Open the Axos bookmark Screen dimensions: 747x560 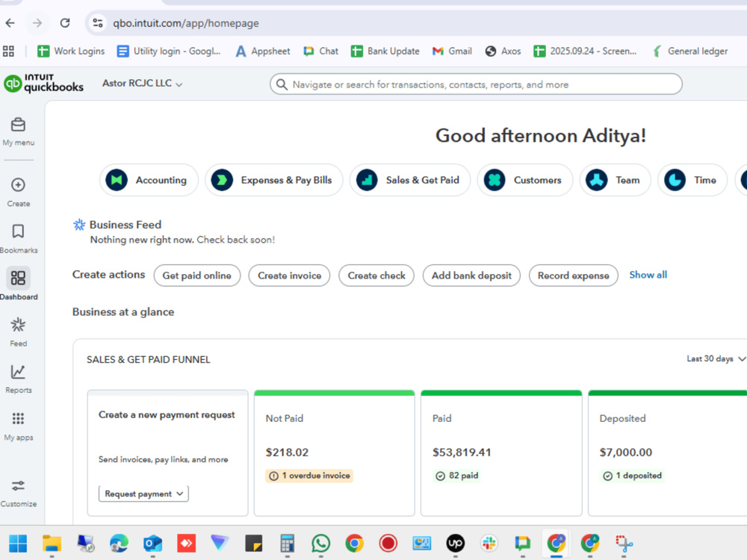(503, 51)
